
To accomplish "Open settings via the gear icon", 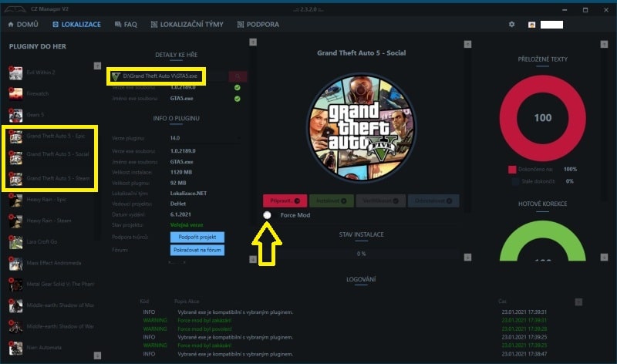I will point(511,25).
